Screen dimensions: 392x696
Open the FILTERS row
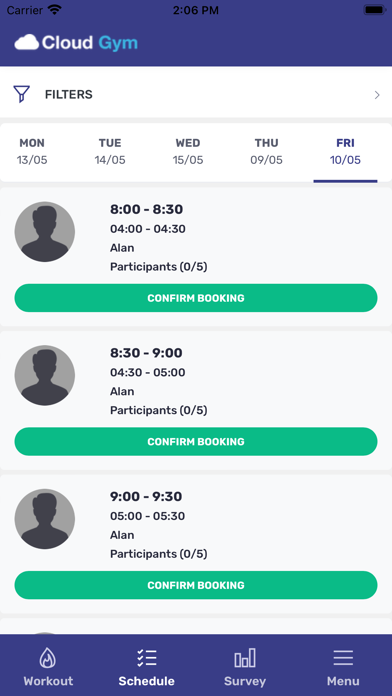pos(196,94)
